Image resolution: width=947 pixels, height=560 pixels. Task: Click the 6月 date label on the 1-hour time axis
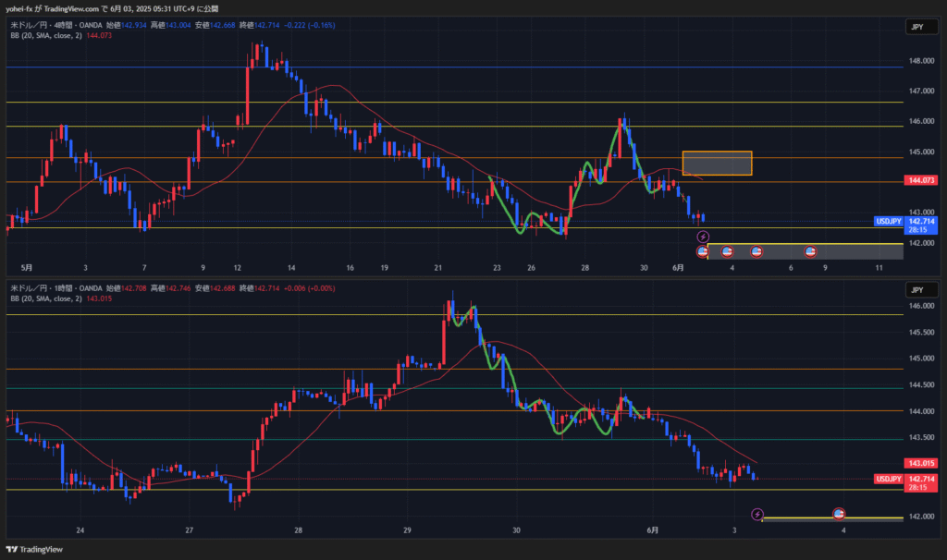(x=653, y=530)
